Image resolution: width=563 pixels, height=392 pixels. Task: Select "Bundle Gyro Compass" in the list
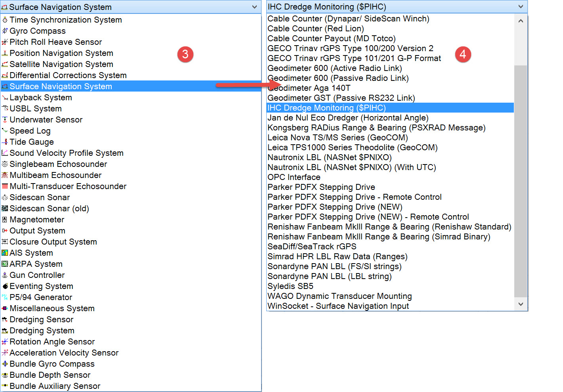(x=52, y=364)
